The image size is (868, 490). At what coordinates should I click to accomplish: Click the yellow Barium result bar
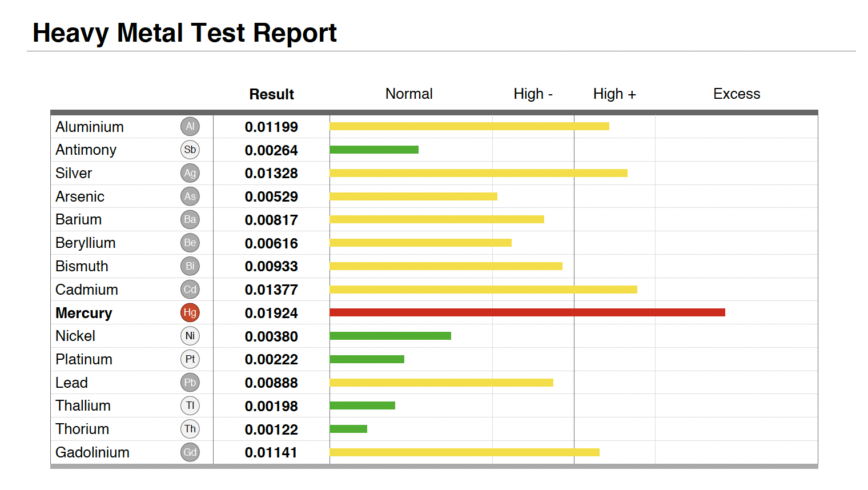tap(437, 219)
